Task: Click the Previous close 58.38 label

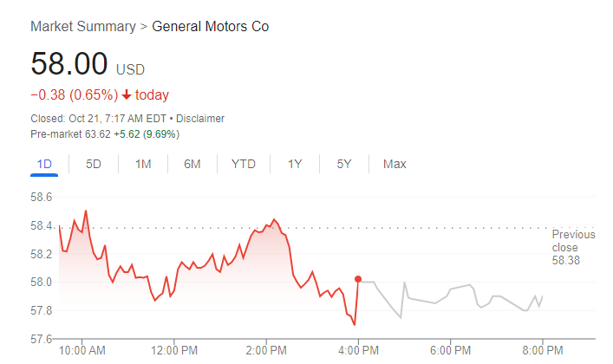Action: click(573, 247)
